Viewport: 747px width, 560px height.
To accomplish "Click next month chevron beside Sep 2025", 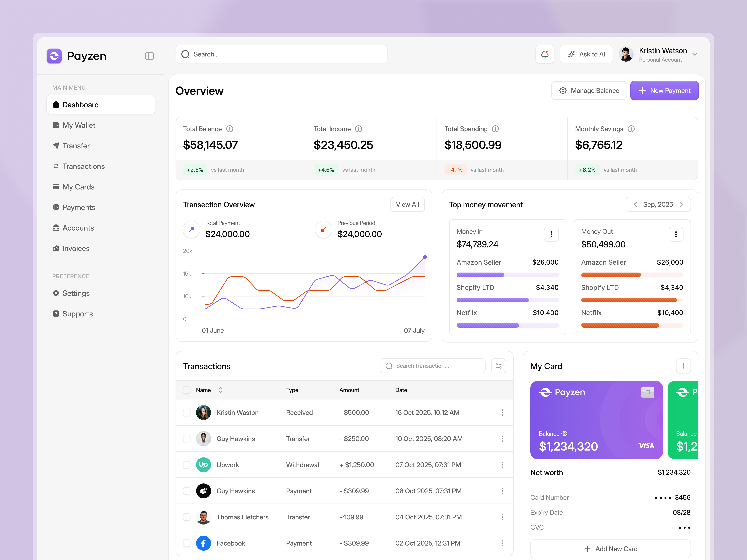I will point(681,204).
